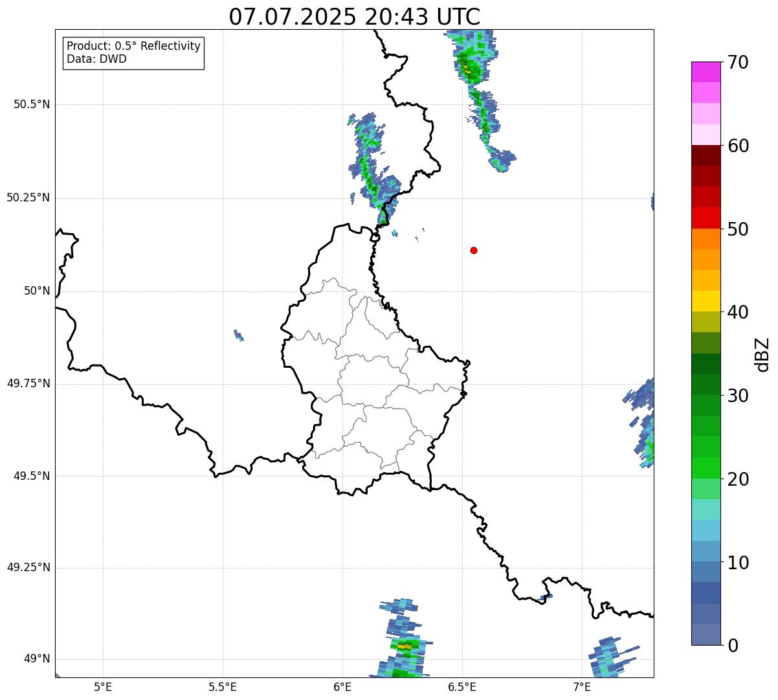Click the red station marker dot
778x700 pixels.
pos(474,250)
